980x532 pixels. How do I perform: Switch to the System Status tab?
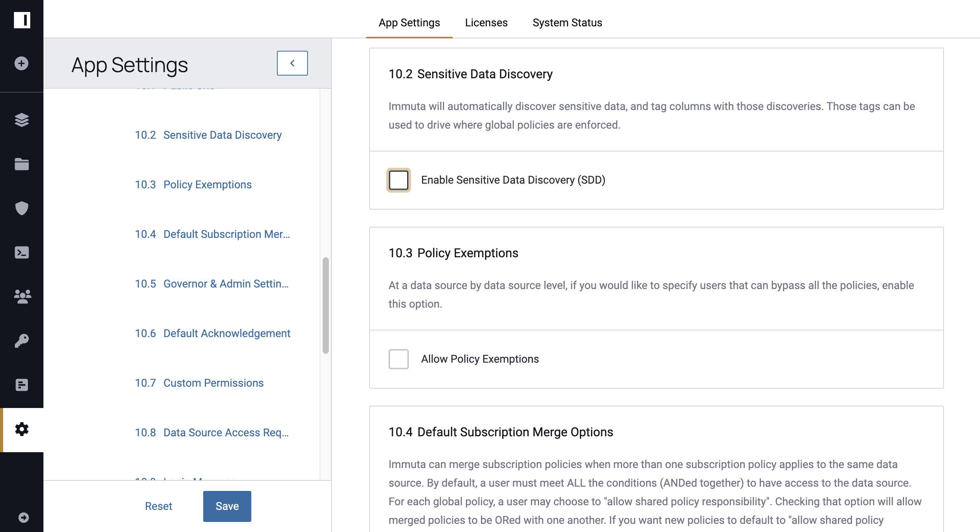568,22
